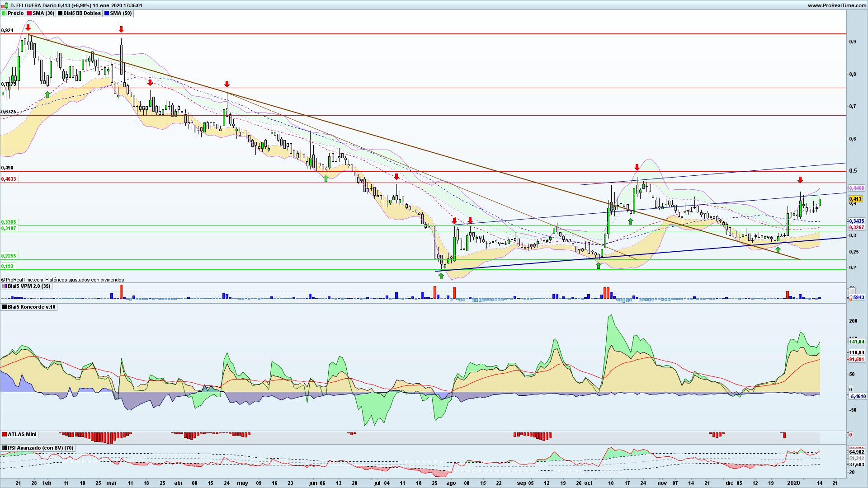The image size is (868, 488).
Task: Open the SMA (50) indicator label
Action: pos(121,13)
